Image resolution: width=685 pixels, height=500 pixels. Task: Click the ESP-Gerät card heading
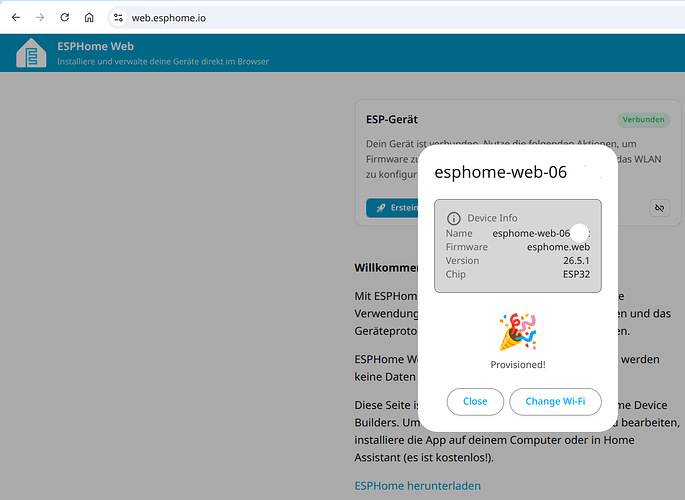pos(392,119)
